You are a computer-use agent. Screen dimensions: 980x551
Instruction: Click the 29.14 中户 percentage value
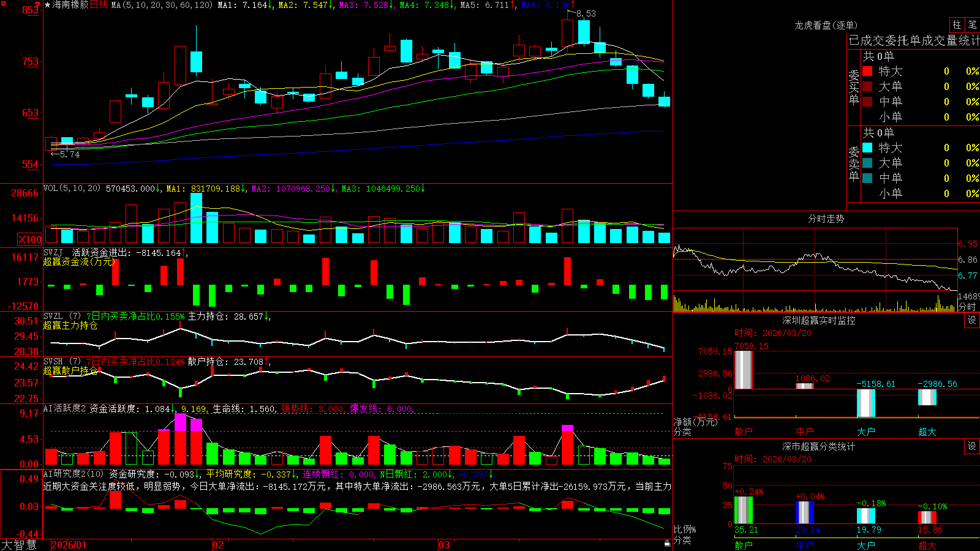[808, 530]
